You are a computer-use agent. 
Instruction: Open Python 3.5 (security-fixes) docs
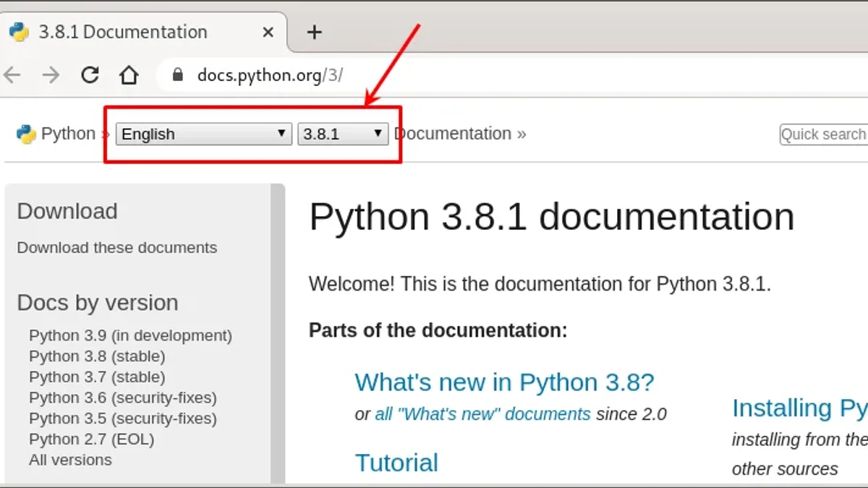[x=123, y=419]
